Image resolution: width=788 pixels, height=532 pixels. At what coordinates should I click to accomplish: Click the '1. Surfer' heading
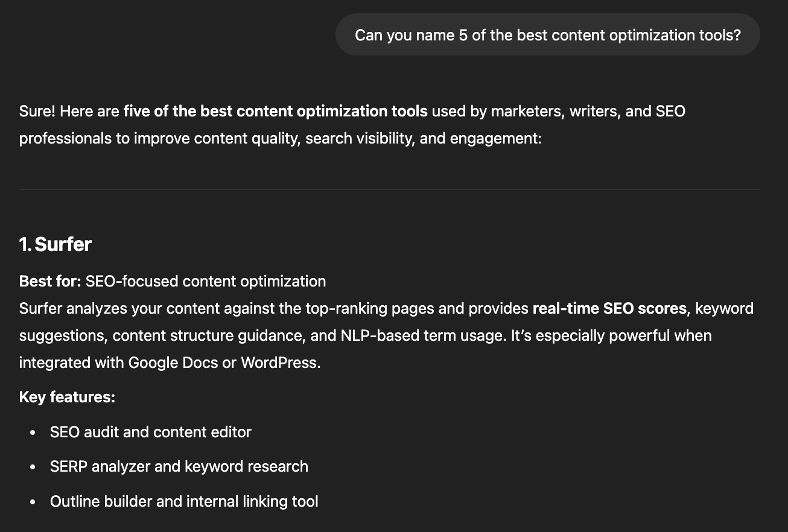click(56, 244)
